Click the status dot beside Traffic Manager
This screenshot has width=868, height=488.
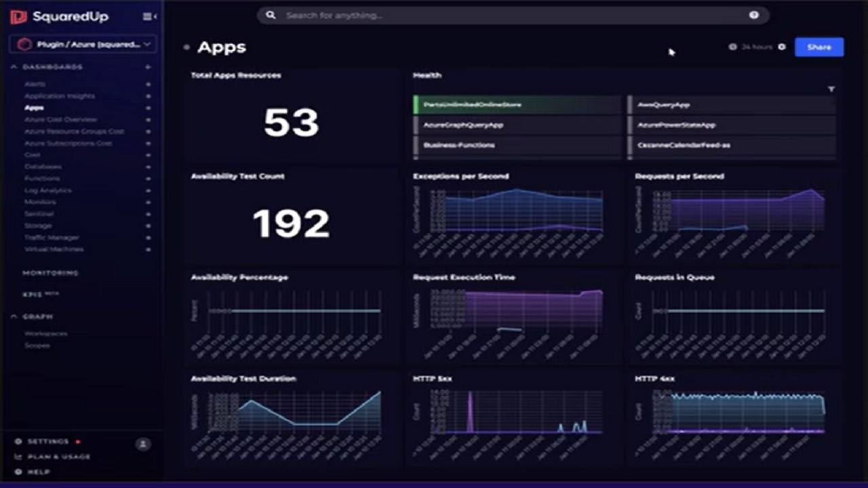(x=148, y=237)
